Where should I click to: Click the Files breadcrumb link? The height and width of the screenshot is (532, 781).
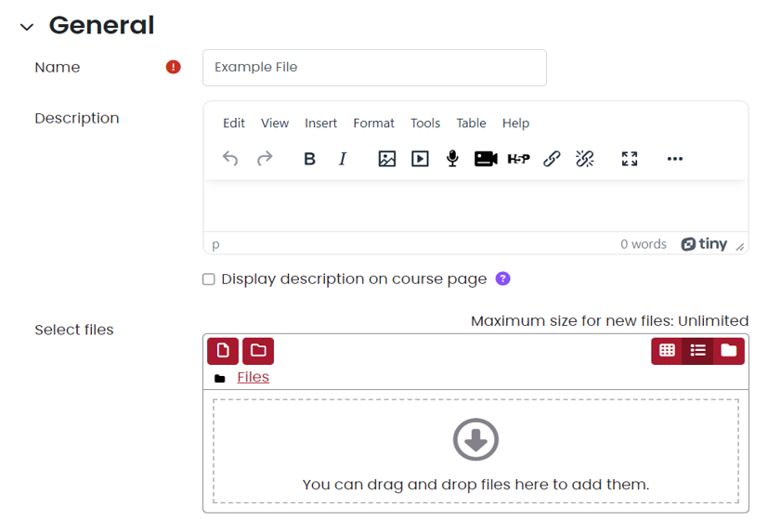point(253,377)
